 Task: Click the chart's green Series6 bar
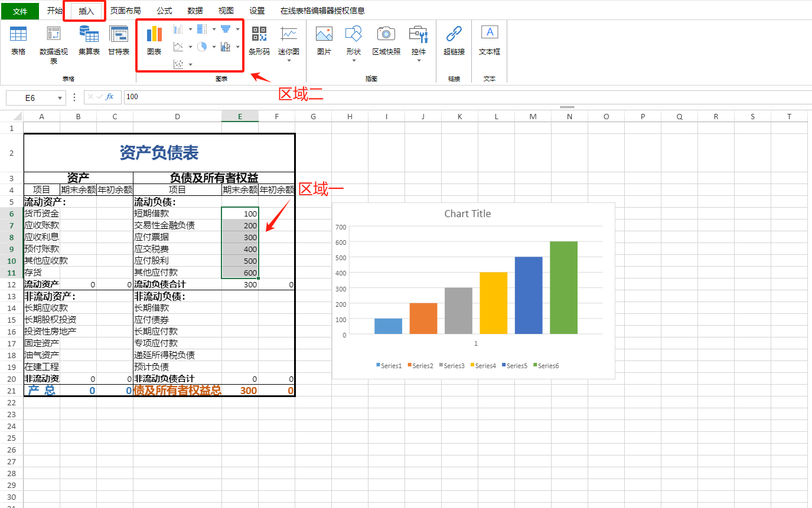tap(563, 288)
